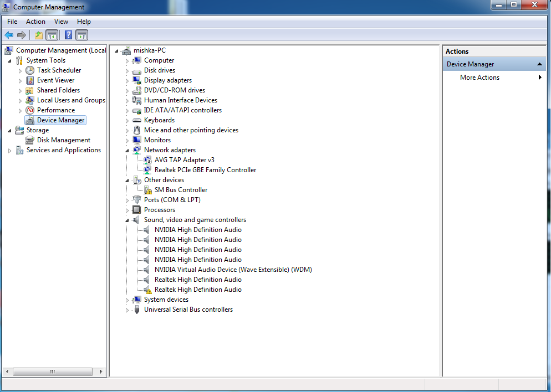Click the blue Help toolbar icon

68,35
